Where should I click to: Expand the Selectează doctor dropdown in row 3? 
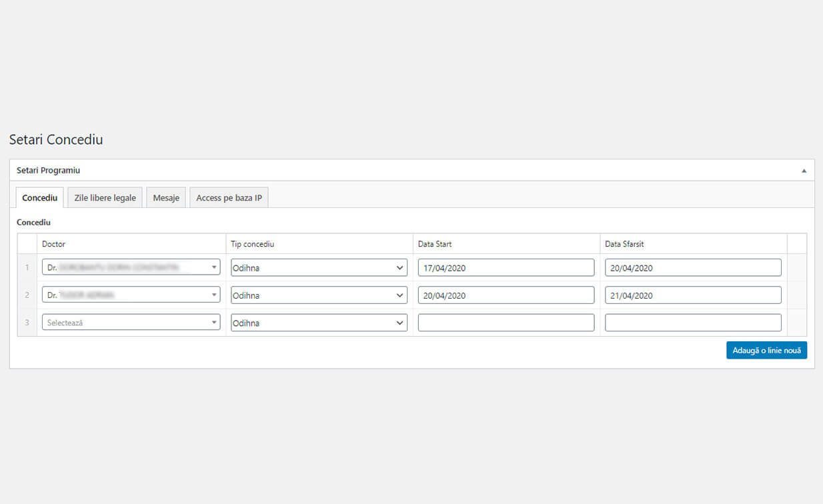coord(131,323)
